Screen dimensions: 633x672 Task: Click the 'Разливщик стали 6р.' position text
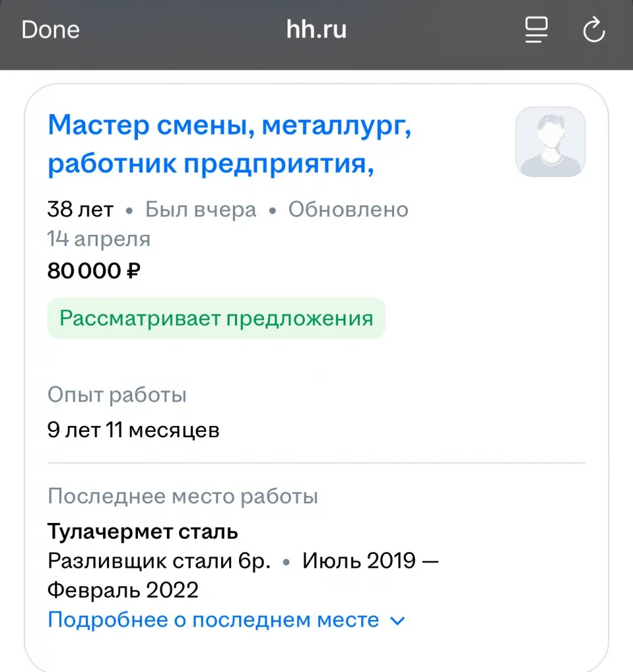point(159,562)
